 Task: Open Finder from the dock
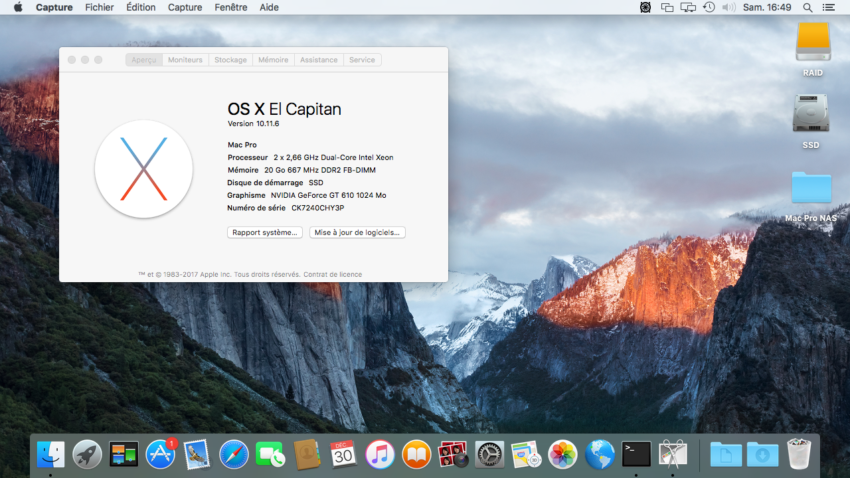coord(51,454)
